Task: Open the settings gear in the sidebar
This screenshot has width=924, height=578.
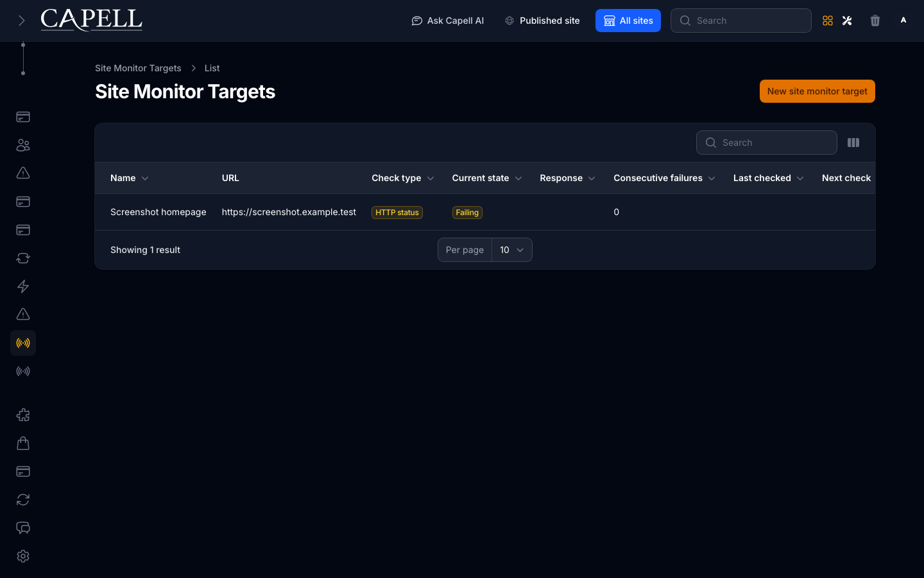Action: point(23,556)
